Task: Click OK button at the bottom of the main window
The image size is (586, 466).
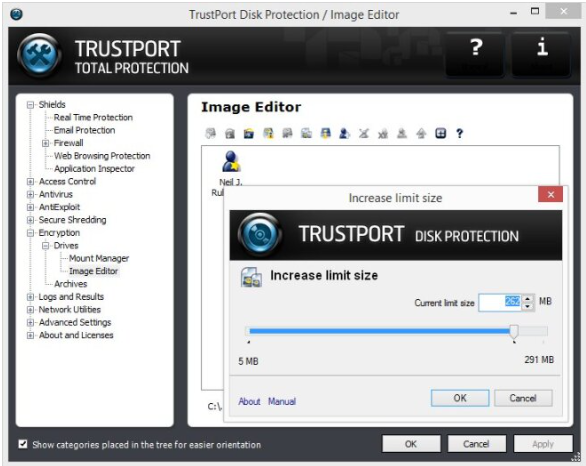Action: click(x=411, y=444)
